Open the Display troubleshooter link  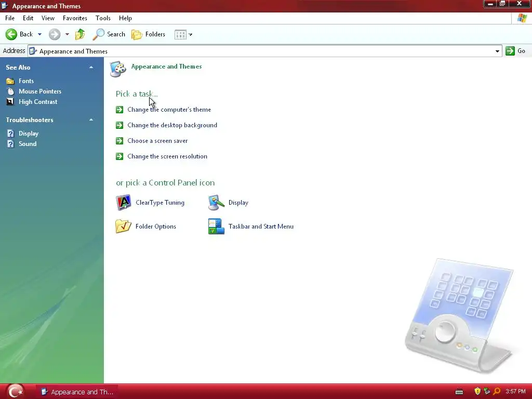tap(29, 134)
